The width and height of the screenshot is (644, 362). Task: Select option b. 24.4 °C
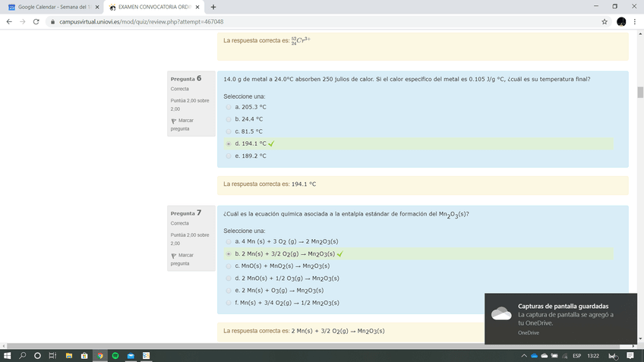click(229, 119)
